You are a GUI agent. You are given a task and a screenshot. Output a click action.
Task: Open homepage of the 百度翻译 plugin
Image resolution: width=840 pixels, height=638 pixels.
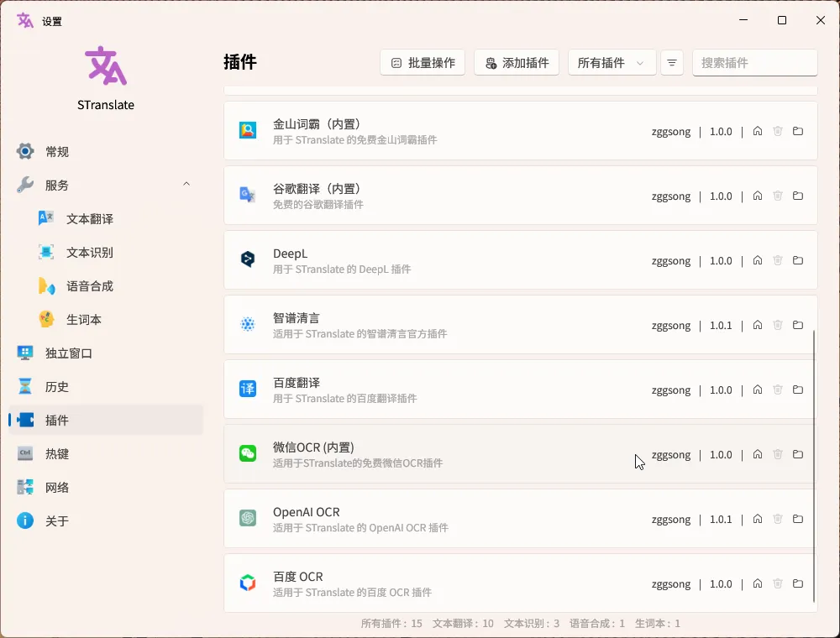(x=757, y=390)
